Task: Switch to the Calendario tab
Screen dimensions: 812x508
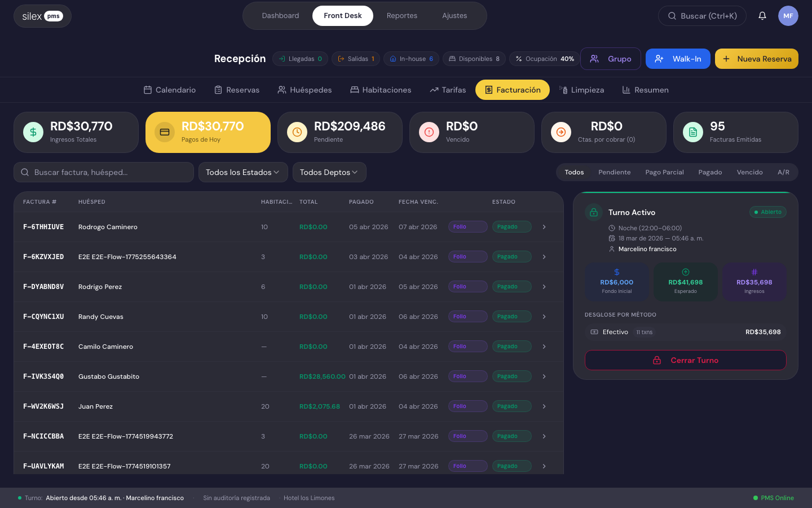Action: [x=170, y=90]
